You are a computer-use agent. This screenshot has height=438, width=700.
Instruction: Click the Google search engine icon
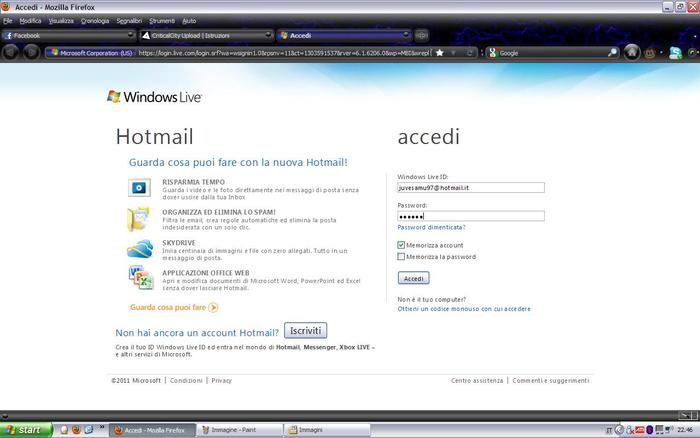pos(493,53)
